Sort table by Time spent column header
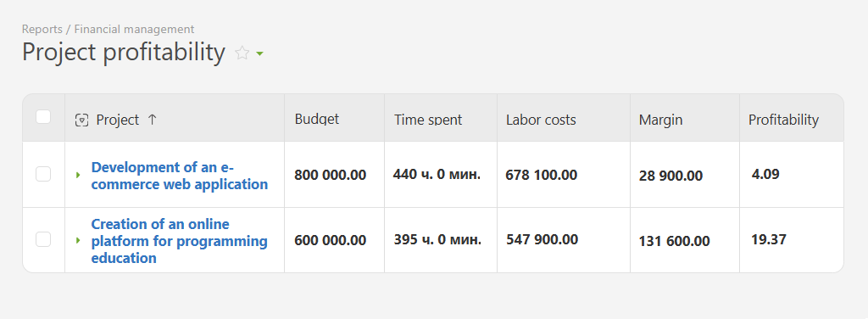Viewport: 868px width, 319px height. click(428, 120)
